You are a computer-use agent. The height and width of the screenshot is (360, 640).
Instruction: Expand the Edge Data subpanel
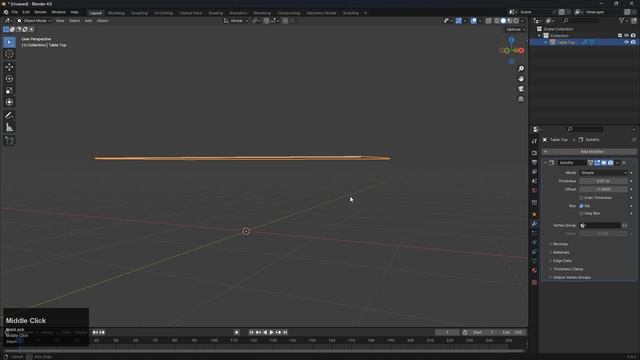click(x=562, y=261)
